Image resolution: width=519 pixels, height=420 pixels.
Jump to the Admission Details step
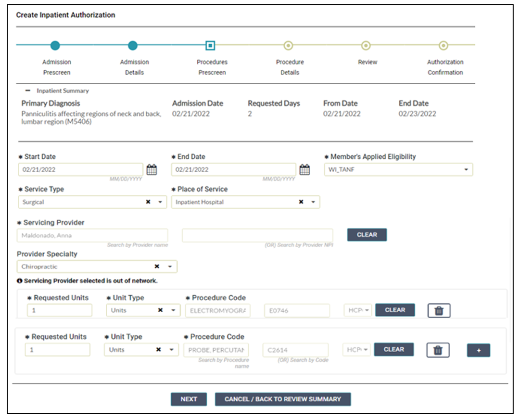click(x=133, y=46)
